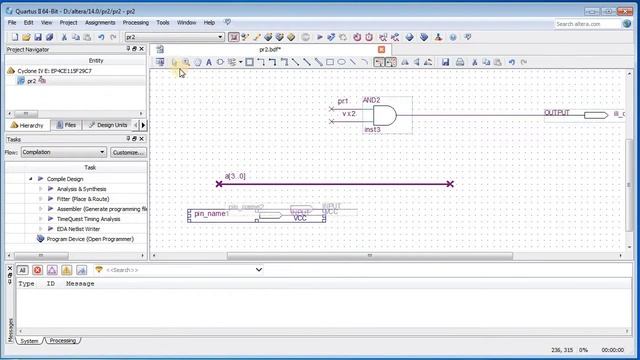640x360 pixels.
Task: Select the Hierarchy tab
Action: pos(27,125)
